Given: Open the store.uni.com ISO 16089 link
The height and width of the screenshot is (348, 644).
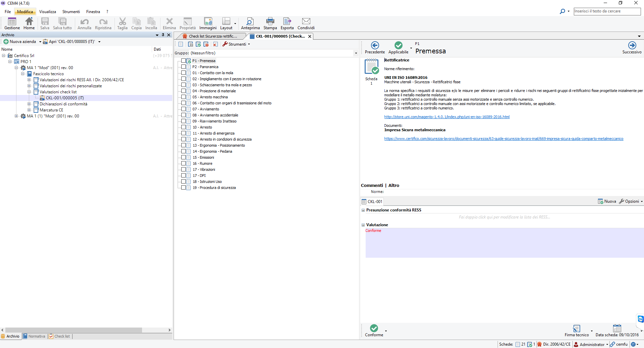Looking at the screenshot, I should pos(447,117).
